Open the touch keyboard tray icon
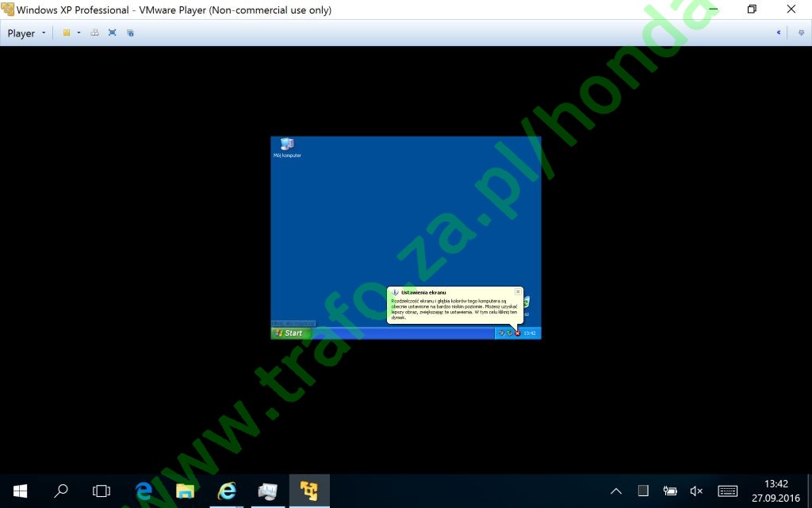This screenshot has height=508, width=812. tap(728, 491)
